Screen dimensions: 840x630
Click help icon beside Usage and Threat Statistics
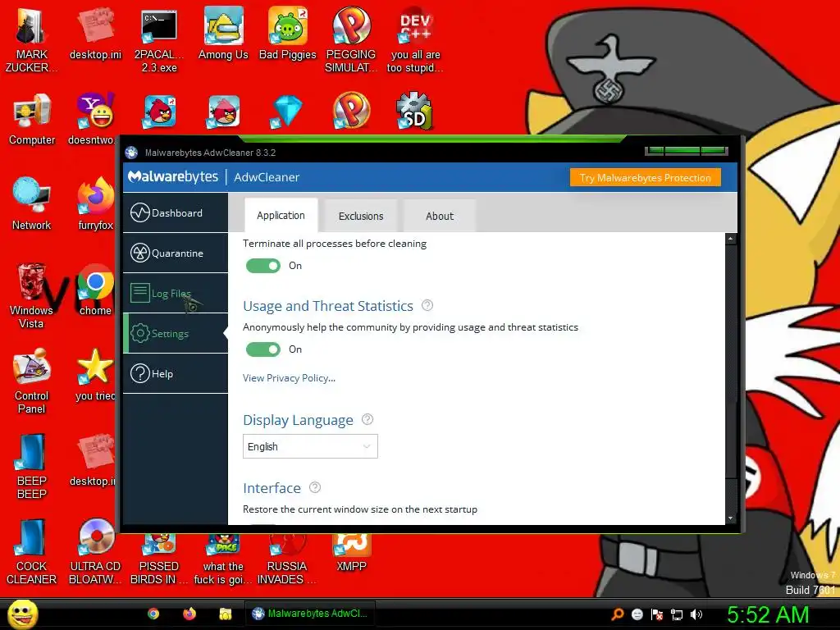[427, 305]
